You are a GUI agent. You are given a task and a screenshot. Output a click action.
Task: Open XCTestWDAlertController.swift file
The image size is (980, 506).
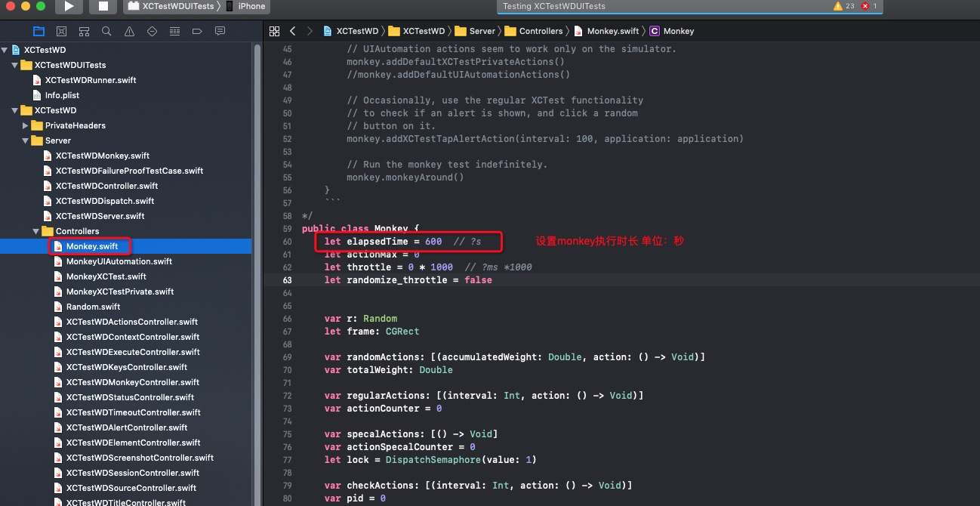click(126, 427)
